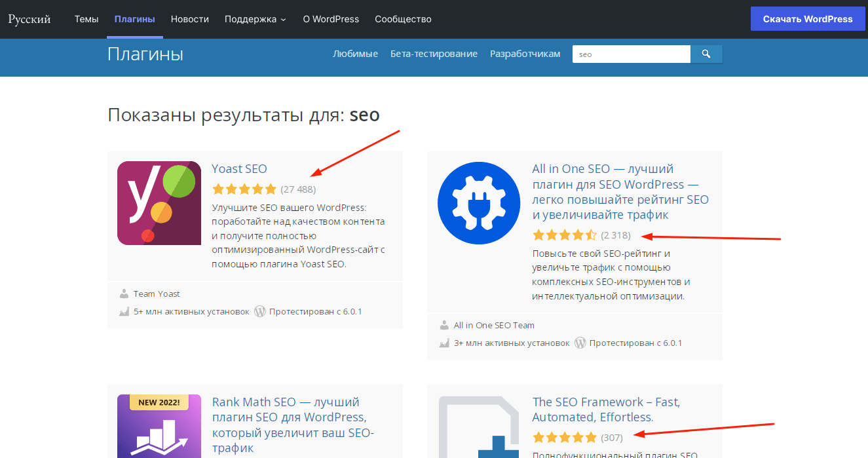Open the Yoast SEO plugin logo
The height and width of the screenshot is (458, 868).
(159, 203)
